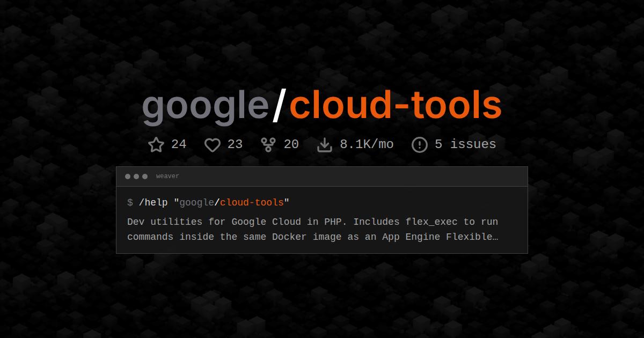The height and width of the screenshot is (338, 644).
Task: Click the middle traffic-light dot in terminal titlebar
Action: click(x=136, y=176)
